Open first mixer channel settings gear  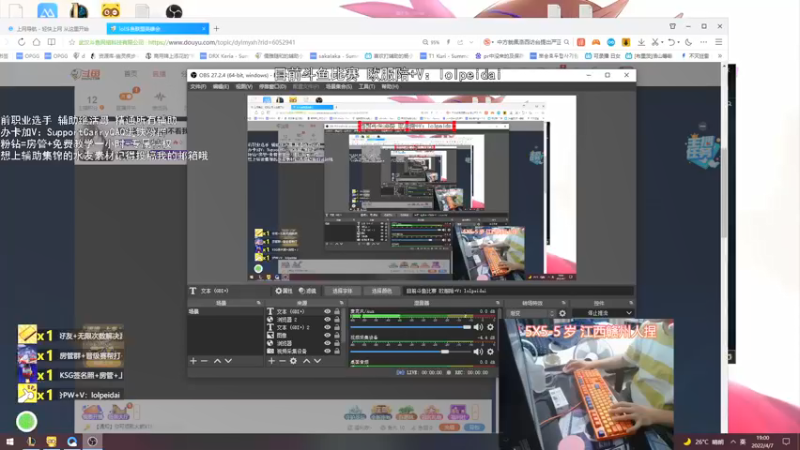(490, 327)
